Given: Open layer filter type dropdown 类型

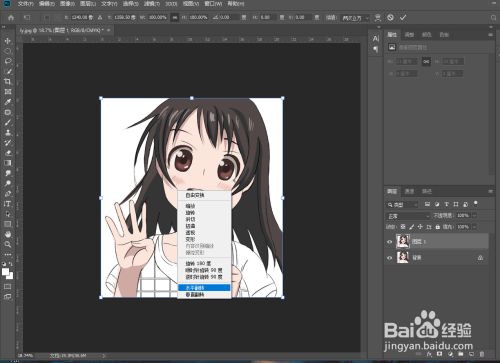Looking at the screenshot, I should click(x=402, y=205).
